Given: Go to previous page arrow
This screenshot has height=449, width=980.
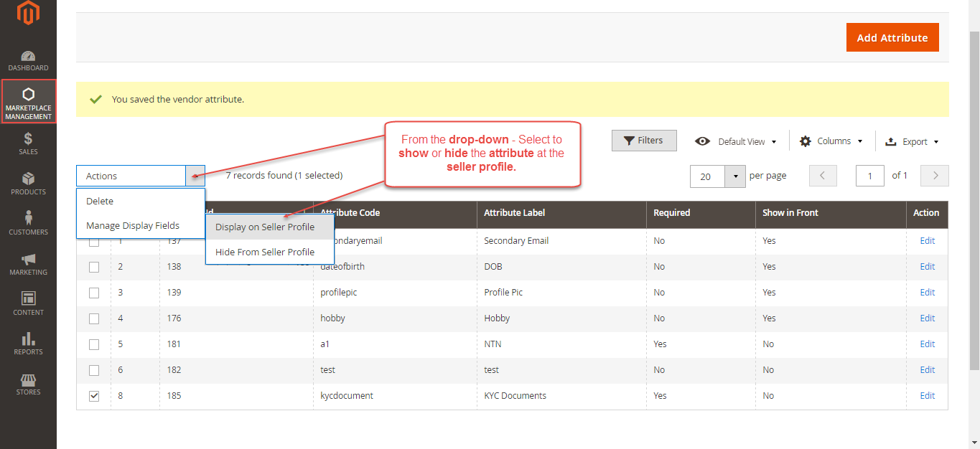Looking at the screenshot, I should [x=823, y=176].
